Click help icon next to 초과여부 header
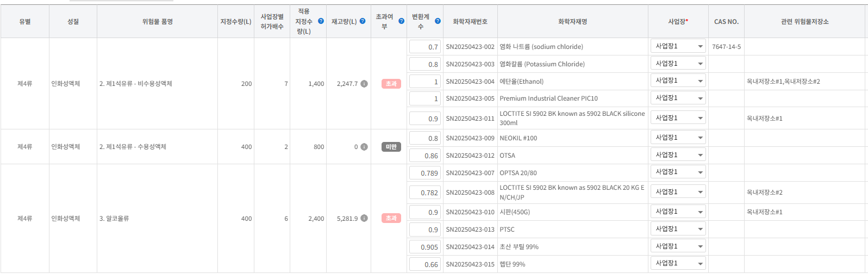The height and width of the screenshot is (279, 868). click(401, 21)
